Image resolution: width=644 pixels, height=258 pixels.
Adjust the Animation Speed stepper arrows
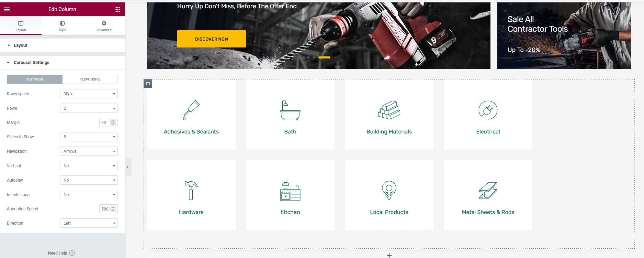pos(113,209)
